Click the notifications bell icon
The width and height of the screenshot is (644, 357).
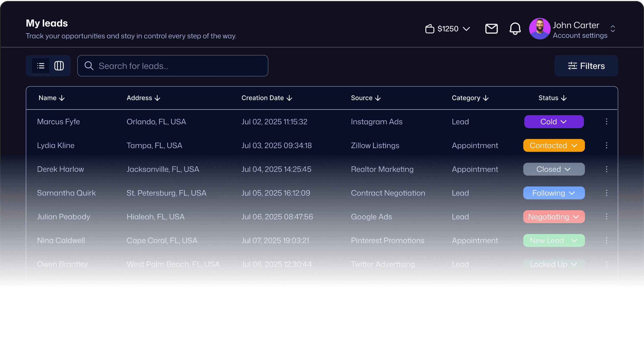515,29
